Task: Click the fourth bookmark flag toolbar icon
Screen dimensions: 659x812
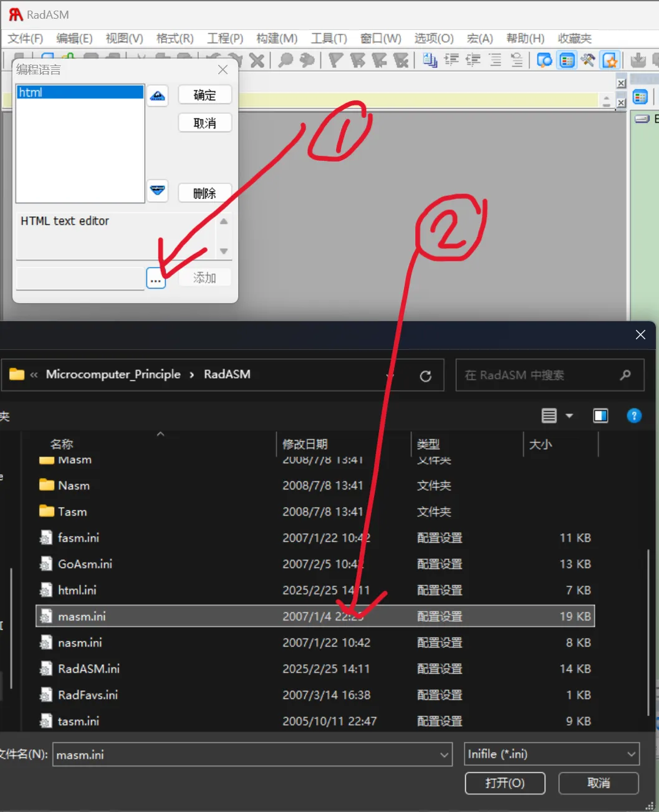Action: click(401, 60)
